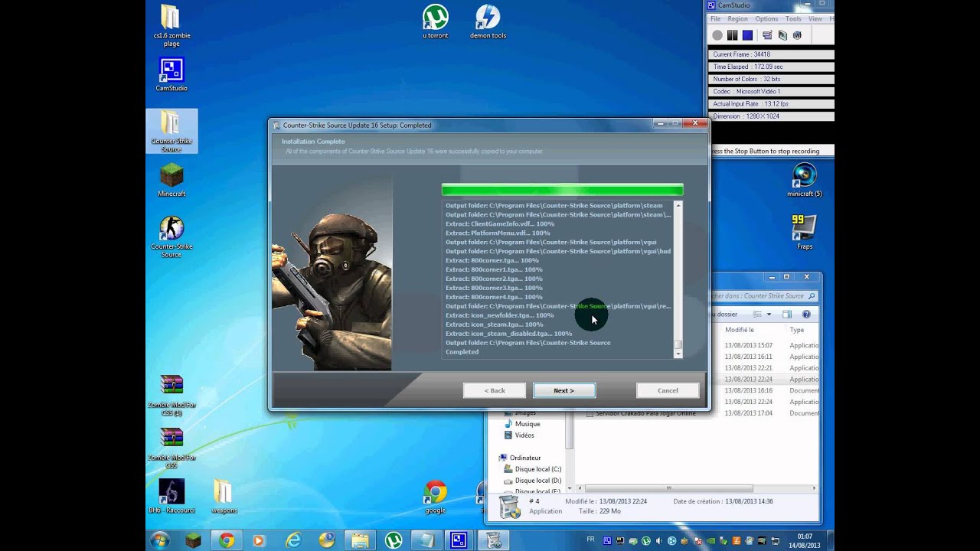Open the CamStudio Region menu
The image size is (980, 551).
[738, 19]
